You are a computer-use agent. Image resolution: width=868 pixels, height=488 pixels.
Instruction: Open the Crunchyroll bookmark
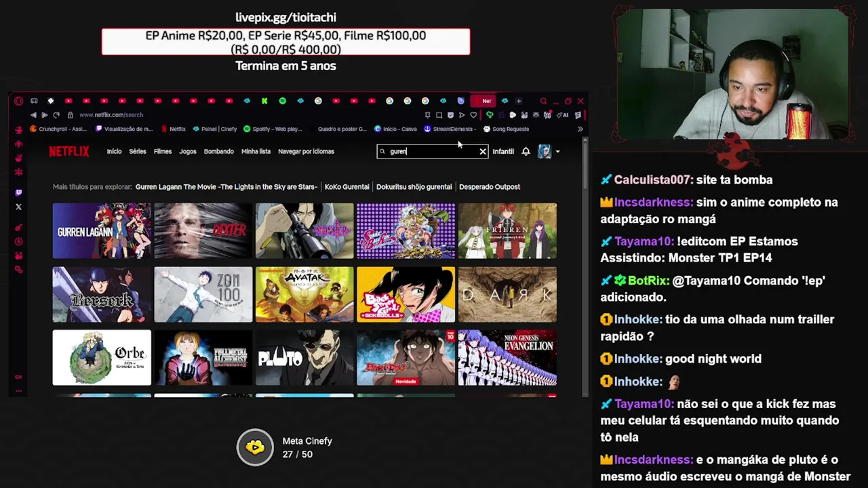58,129
